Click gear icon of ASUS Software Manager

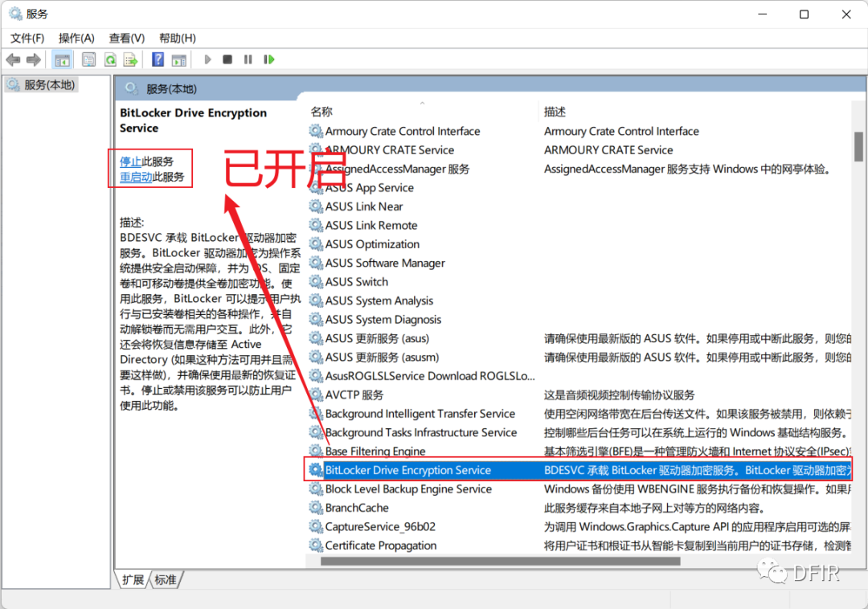point(316,263)
